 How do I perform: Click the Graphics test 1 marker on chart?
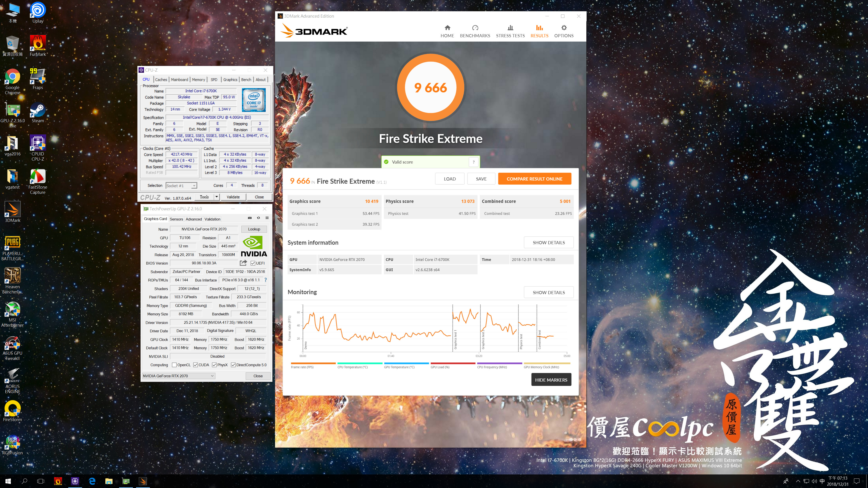[455, 339]
